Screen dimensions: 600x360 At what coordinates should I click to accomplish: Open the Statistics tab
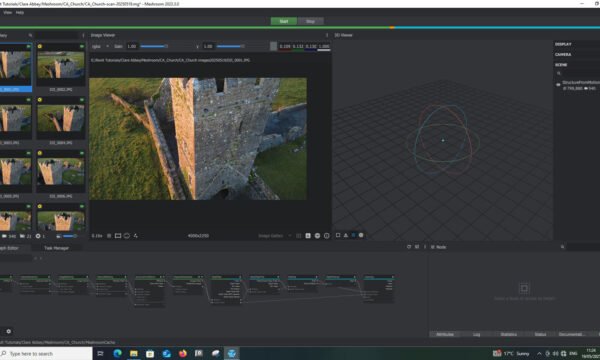509,334
